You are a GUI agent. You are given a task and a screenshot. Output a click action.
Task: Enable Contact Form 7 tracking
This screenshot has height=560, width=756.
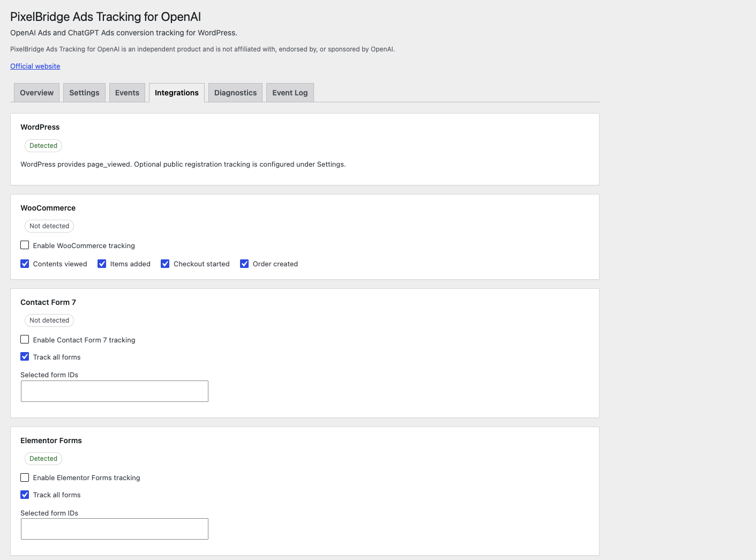click(x=25, y=339)
